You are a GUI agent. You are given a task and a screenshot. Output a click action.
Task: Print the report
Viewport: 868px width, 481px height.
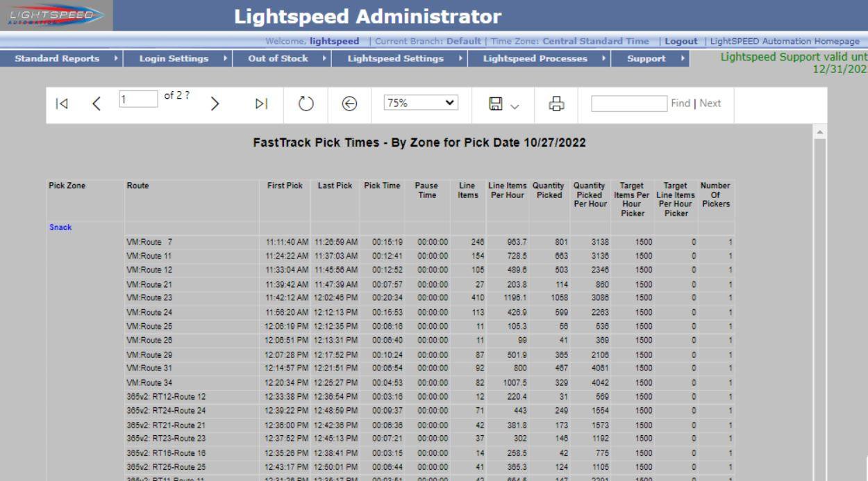coord(556,104)
